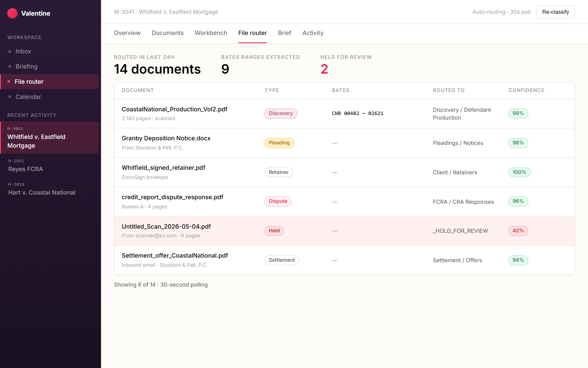Click the 42% confidence badge

[518, 231]
